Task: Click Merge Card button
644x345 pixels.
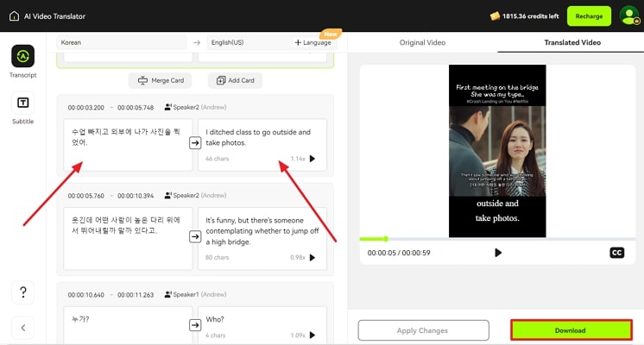Action: pyautogui.click(x=161, y=80)
